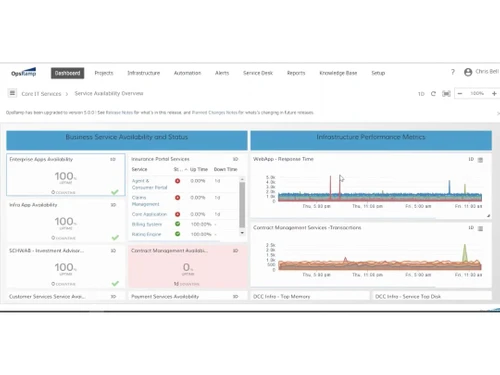Viewport: 500px width, 375px height.
Task: Change the dashboard 1D time range
Action: 421,94
